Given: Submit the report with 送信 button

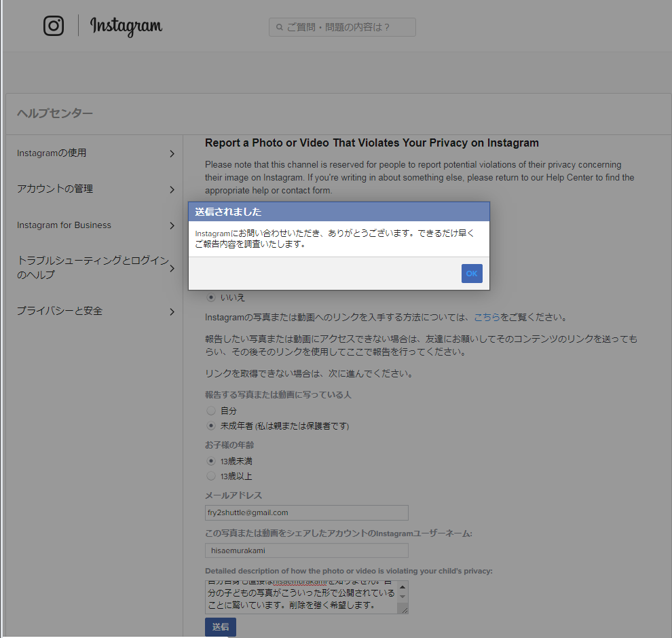Looking at the screenshot, I should (221, 627).
